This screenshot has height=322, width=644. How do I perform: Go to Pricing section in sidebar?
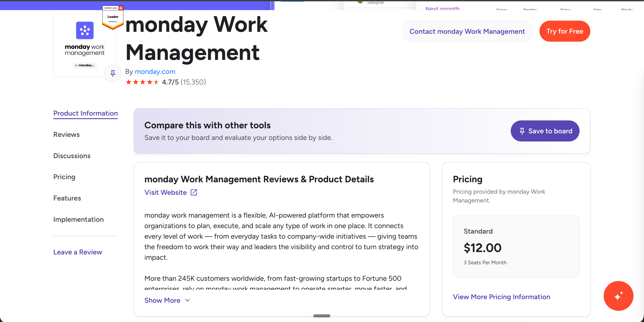tap(64, 177)
